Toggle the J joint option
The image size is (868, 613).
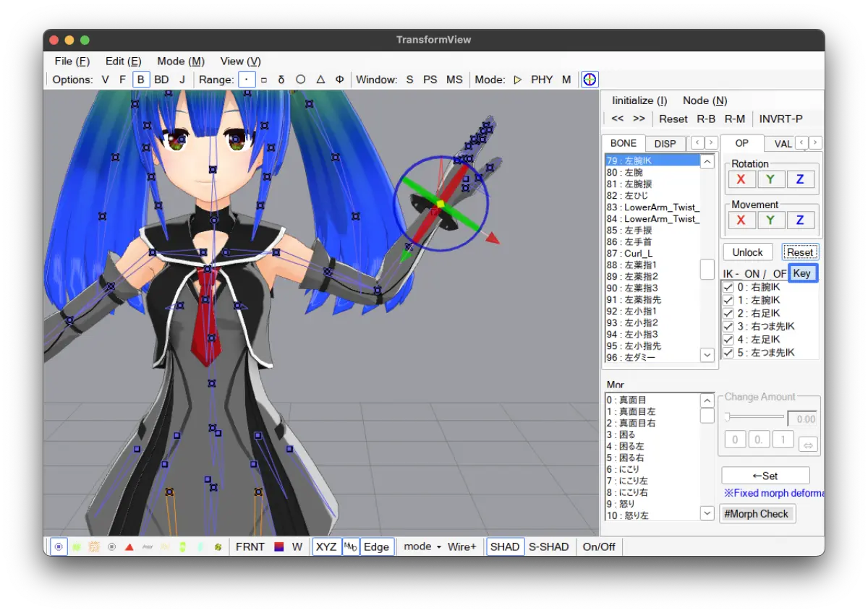point(182,80)
